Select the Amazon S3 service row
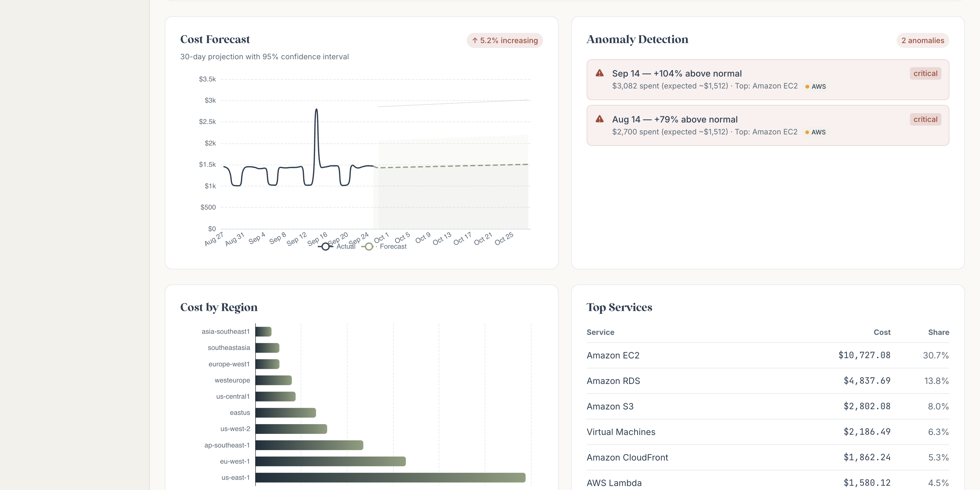Screen dimensions: 980x490 click(x=768, y=406)
